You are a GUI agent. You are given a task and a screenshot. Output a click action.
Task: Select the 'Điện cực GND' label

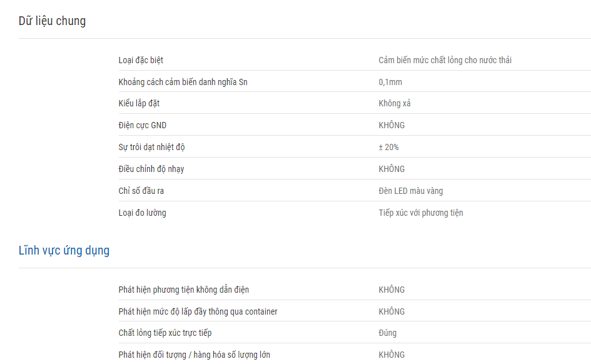[x=142, y=126]
